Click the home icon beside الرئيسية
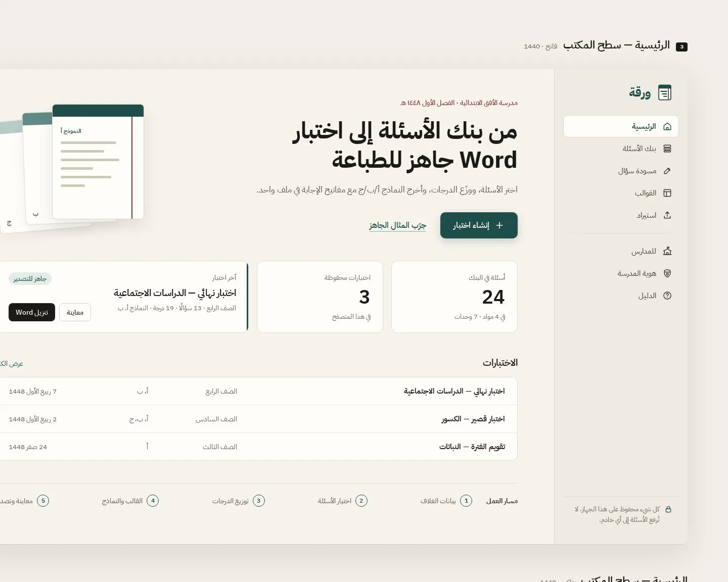This screenshot has height=582, width=728. [667, 126]
